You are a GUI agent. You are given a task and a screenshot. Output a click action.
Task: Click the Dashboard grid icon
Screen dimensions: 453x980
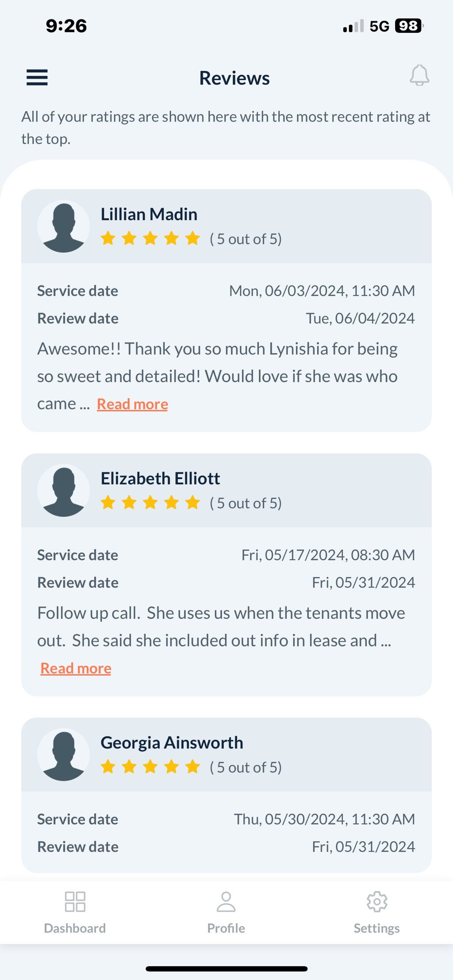point(75,901)
